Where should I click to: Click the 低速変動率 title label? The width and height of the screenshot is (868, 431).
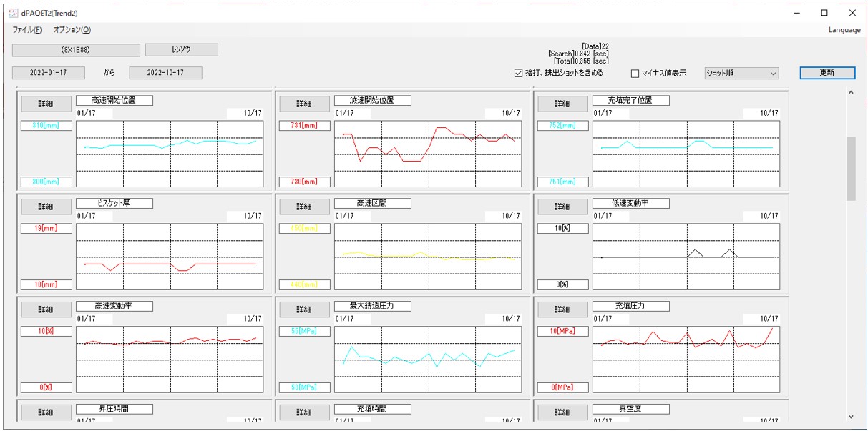tap(631, 203)
